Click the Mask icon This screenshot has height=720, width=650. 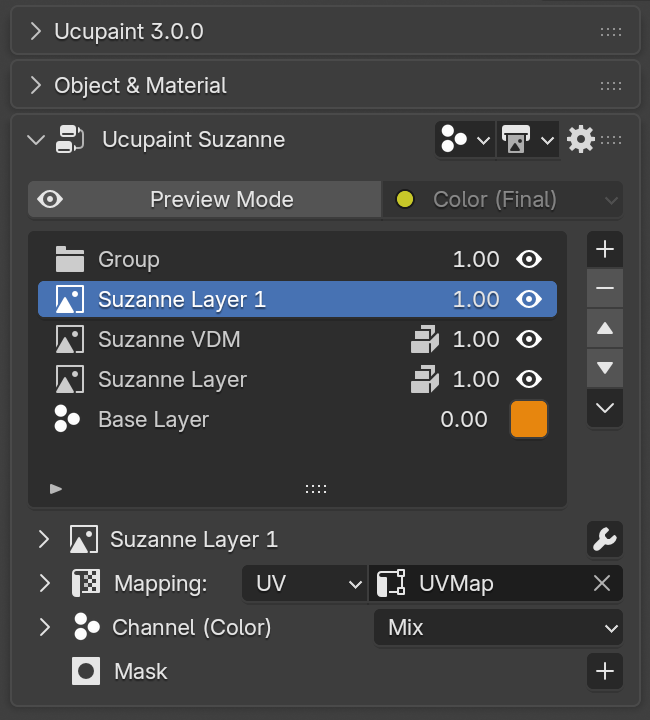point(86,671)
